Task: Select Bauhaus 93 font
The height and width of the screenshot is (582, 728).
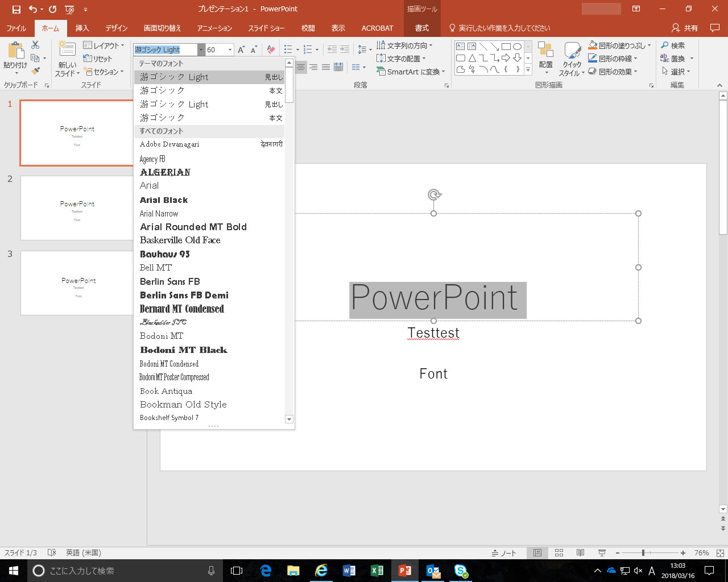Action: (209, 254)
